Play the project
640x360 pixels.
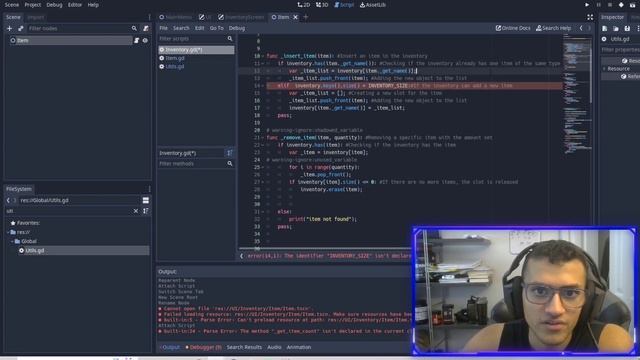coord(587,5)
